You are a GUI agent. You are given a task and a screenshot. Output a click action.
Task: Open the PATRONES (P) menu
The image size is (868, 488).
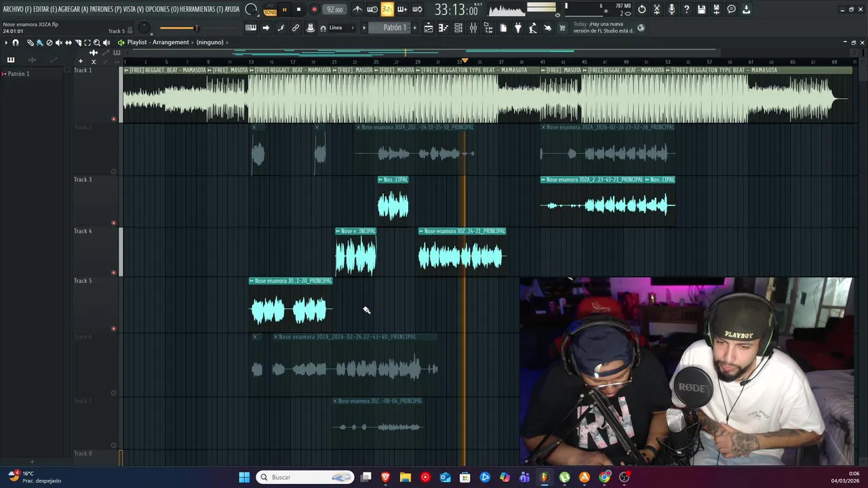(106, 9)
